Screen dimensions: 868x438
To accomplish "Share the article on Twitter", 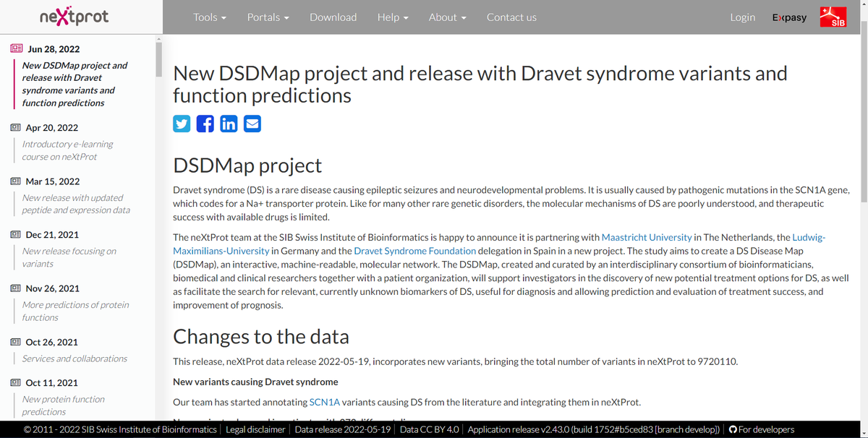I will click(x=182, y=124).
